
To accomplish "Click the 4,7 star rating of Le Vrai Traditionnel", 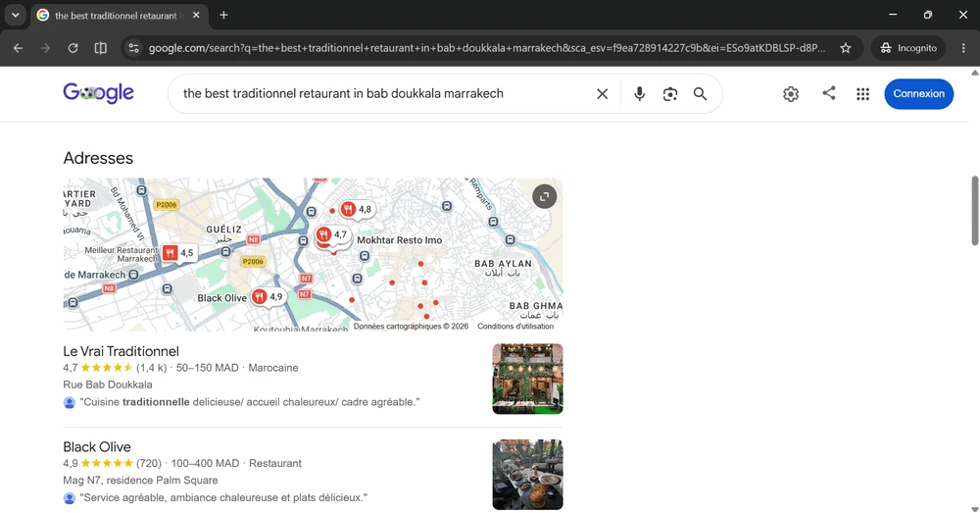I will [107, 368].
